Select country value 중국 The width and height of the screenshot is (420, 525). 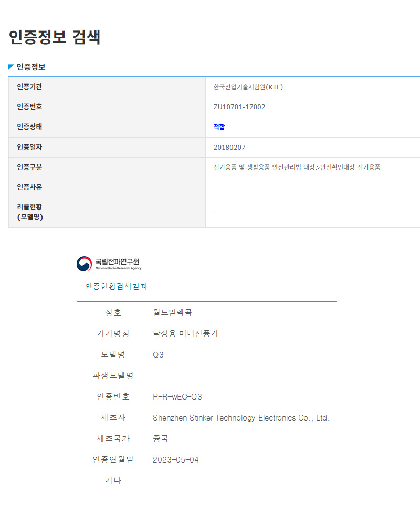161,438
